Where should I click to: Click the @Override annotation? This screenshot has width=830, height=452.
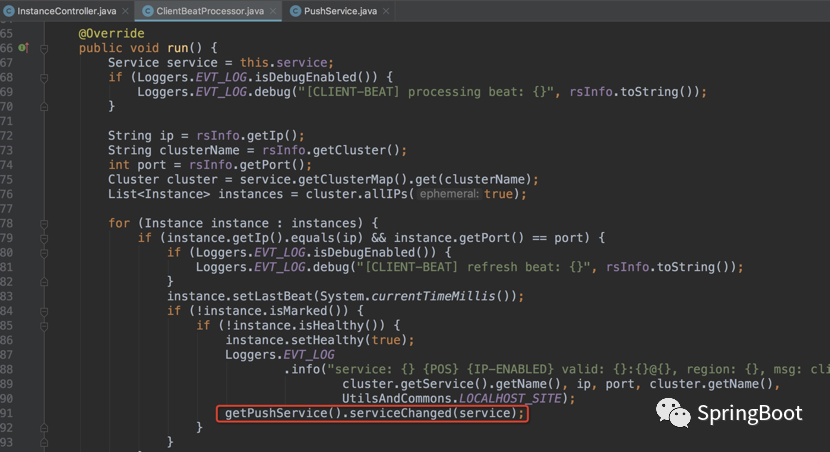coord(111,33)
